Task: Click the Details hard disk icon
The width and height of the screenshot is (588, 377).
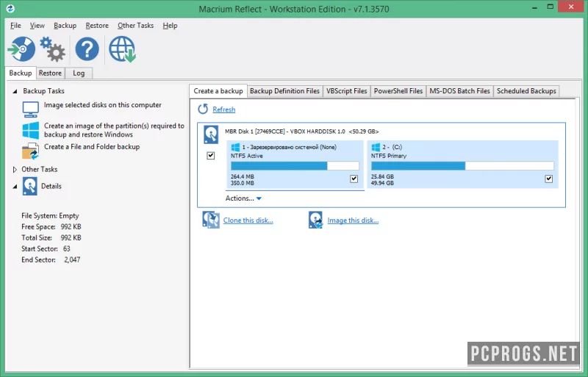Action: click(29, 186)
